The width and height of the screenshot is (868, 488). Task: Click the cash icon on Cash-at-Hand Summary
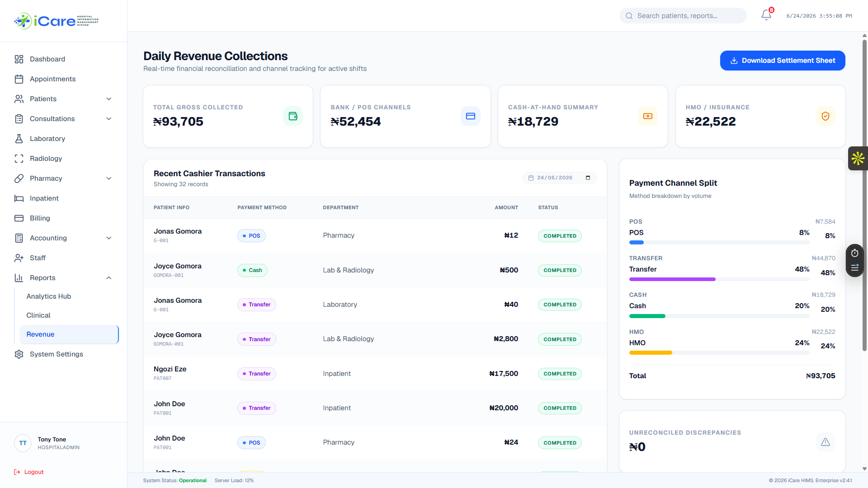click(648, 116)
